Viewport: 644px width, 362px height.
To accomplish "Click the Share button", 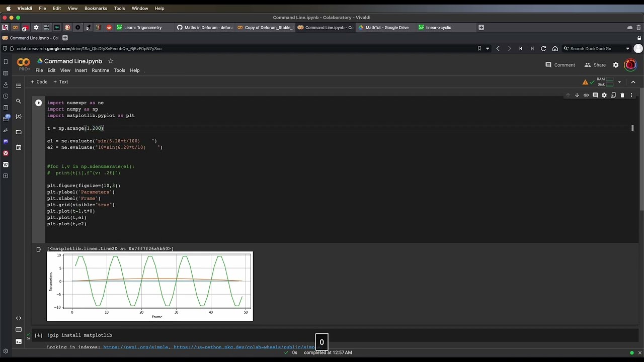I will (595, 65).
